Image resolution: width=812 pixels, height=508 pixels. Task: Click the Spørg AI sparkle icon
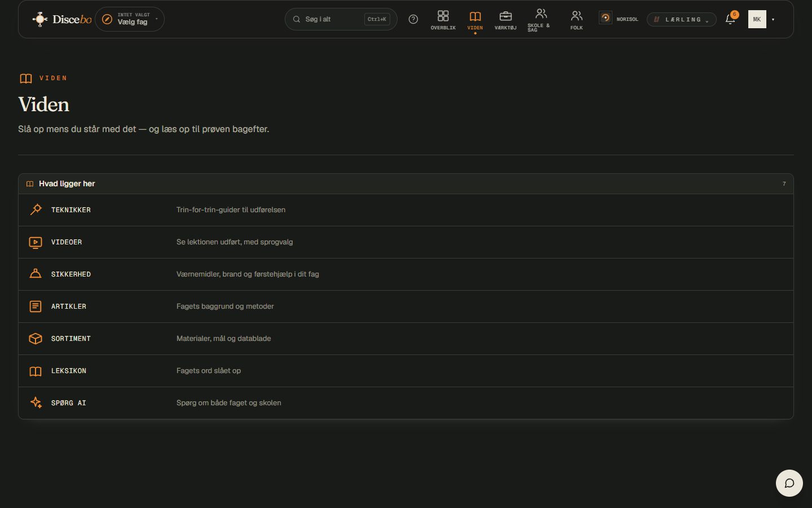(x=36, y=402)
